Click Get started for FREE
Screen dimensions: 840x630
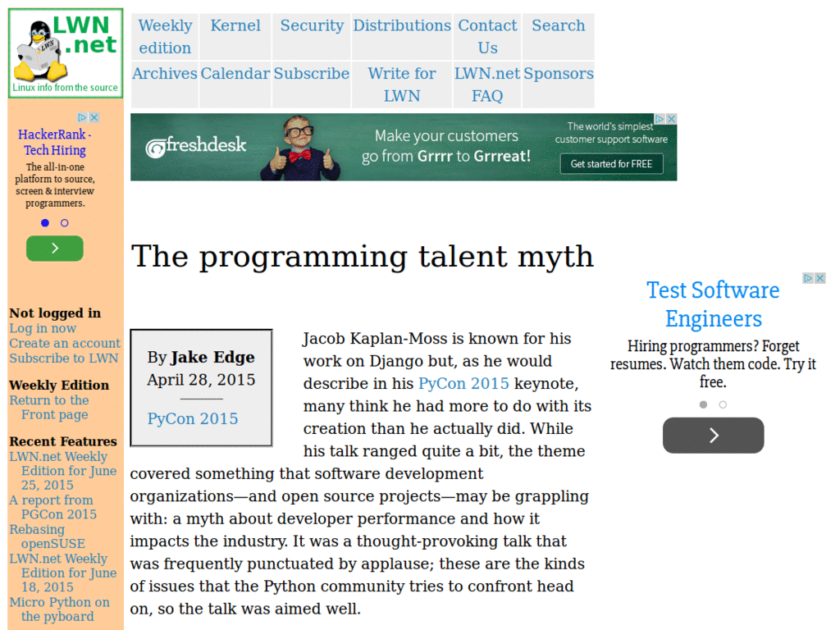612,164
